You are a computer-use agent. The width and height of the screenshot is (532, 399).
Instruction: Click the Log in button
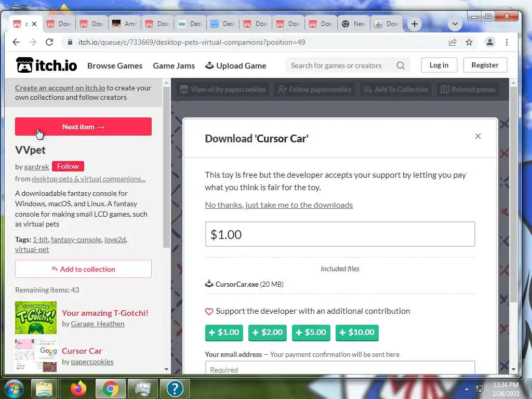[x=438, y=65]
